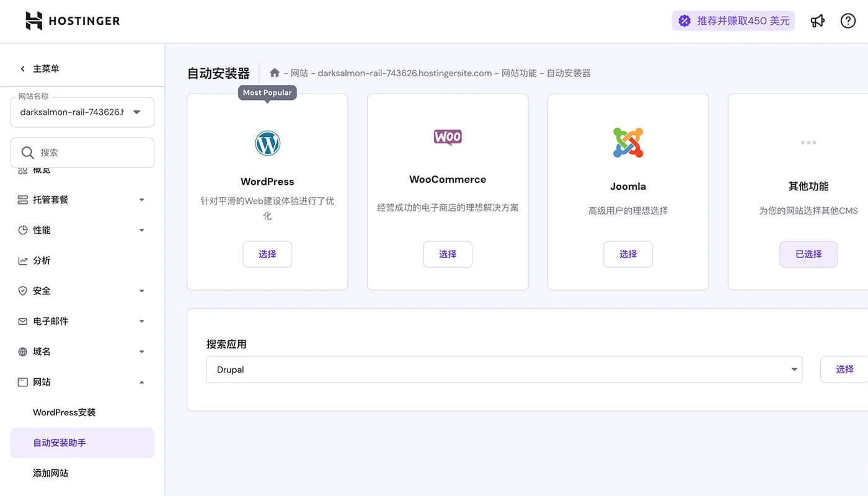Click 选择 under WordPress
The width and height of the screenshot is (868, 496).
pyautogui.click(x=267, y=254)
